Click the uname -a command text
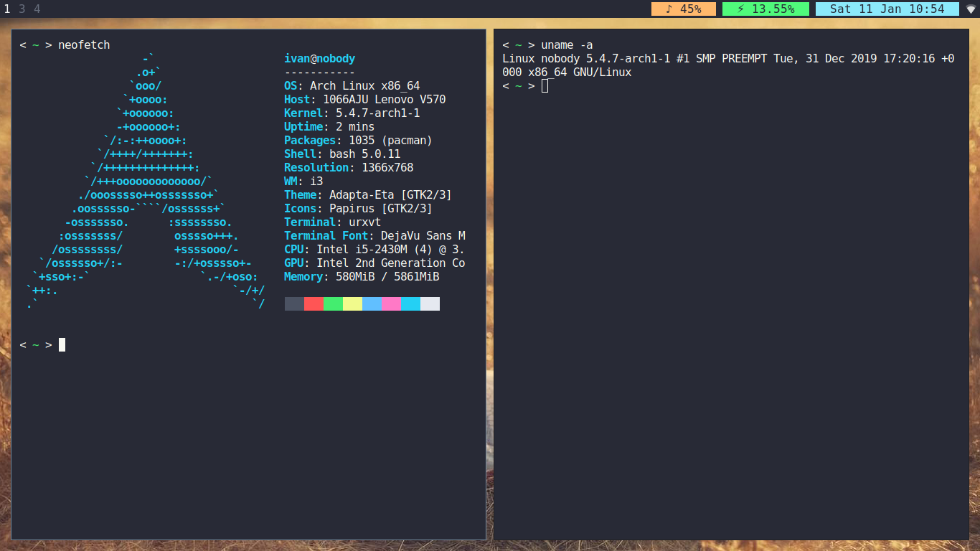Viewport: 980px width, 551px height. (x=567, y=45)
